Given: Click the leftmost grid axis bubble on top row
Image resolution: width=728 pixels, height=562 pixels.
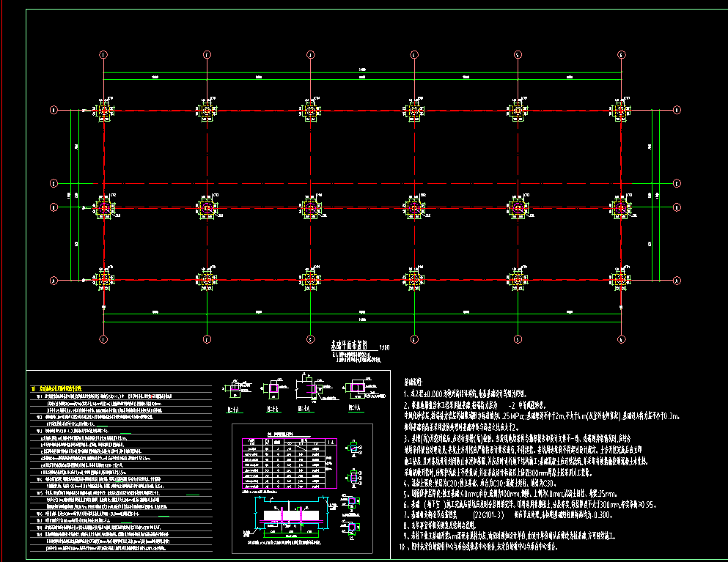Looking at the screenshot, I should point(103,54).
